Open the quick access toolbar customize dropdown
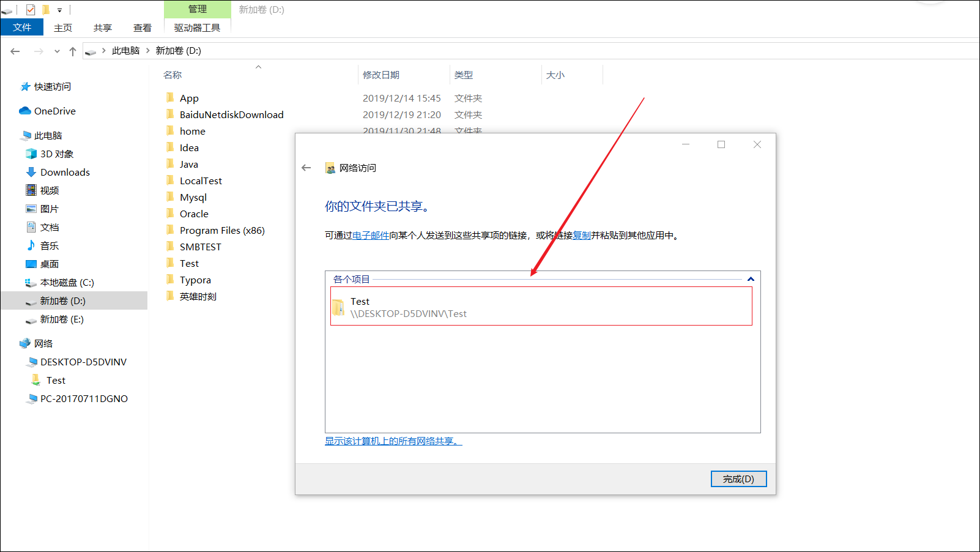The height and width of the screenshot is (552, 980). [x=59, y=10]
